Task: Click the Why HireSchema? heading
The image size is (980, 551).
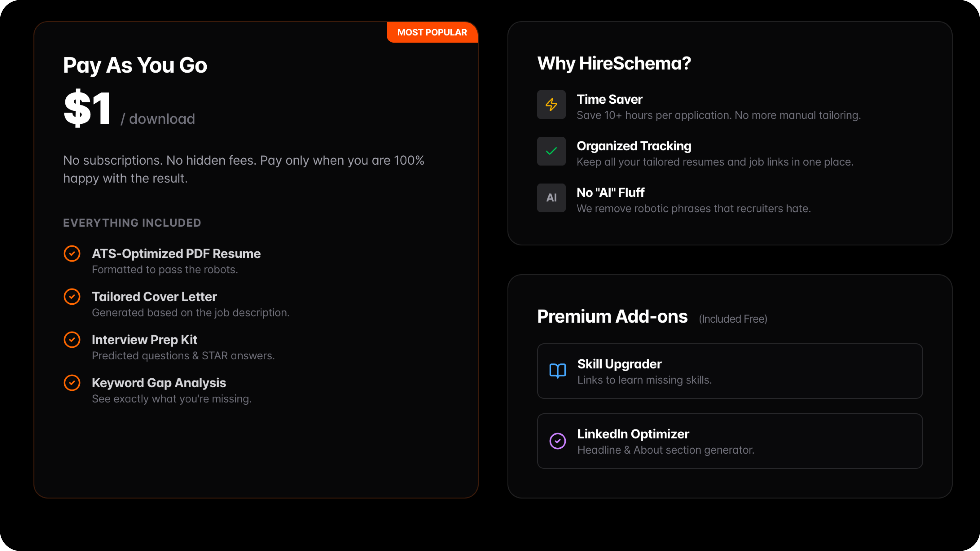Action: point(614,63)
